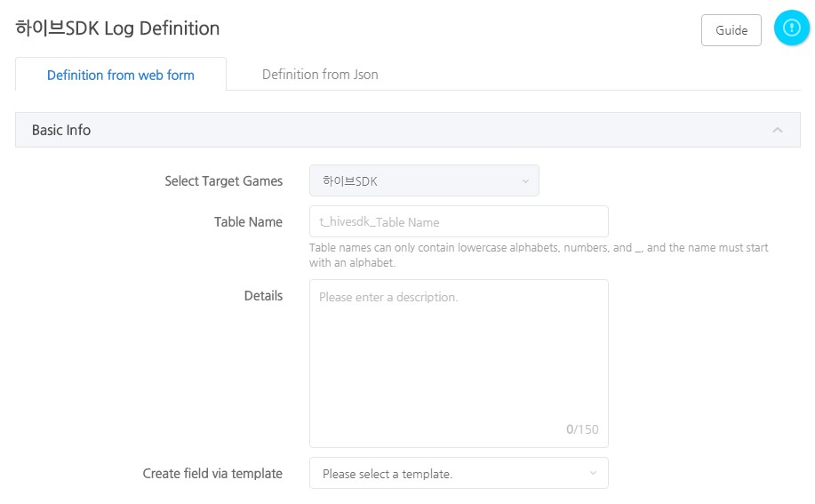The width and height of the screenshot is (815, 504).
Task: Click the 0/150 character counter
Action: tap(582, 429)
